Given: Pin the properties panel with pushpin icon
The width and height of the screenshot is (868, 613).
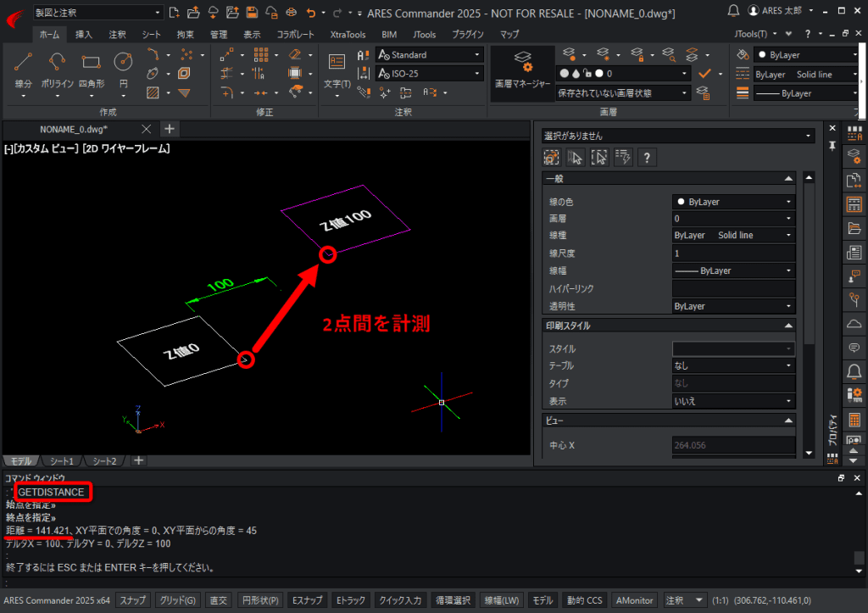Looking at the screenshot, I should 832,146.
